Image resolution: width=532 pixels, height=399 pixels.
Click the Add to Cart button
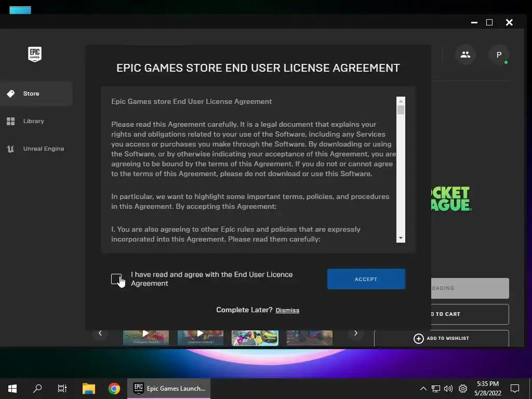point(470,314)
